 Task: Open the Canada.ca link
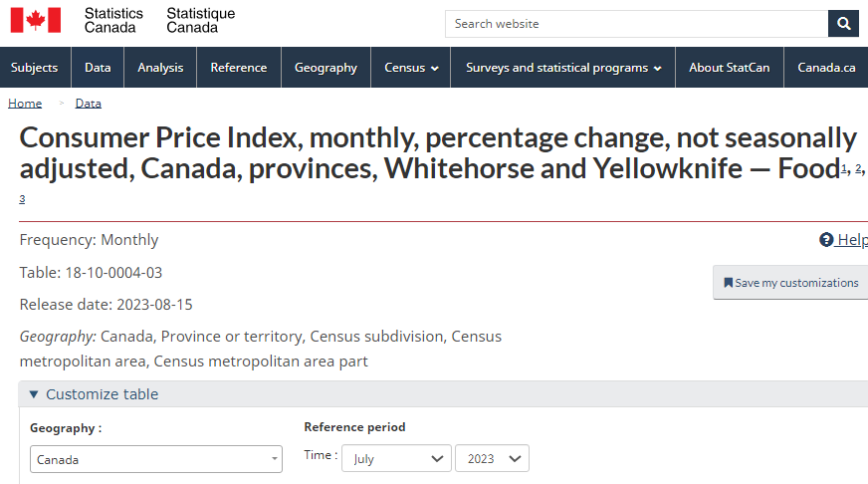826,68
